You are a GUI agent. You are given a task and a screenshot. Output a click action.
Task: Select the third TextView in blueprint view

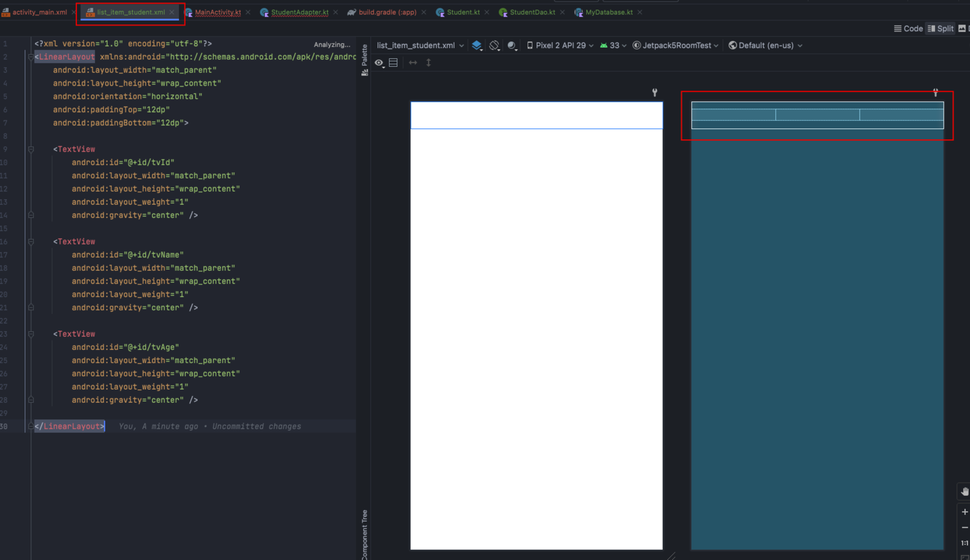pos(902,115)
